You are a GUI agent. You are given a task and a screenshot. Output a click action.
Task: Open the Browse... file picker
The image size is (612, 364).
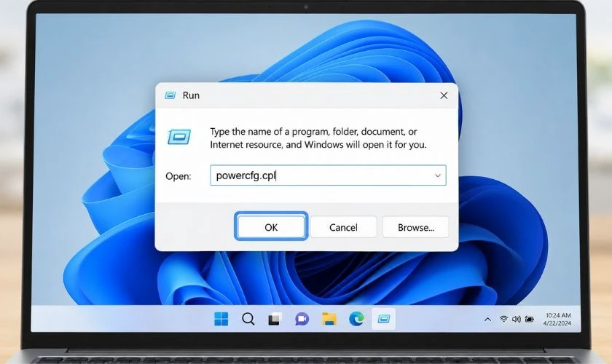click(x=416, y=227)
